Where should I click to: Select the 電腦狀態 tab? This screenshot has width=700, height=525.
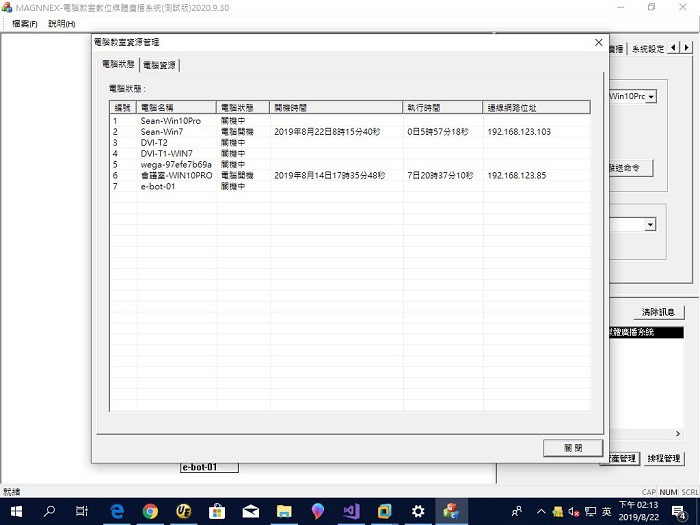pos(118,64)
